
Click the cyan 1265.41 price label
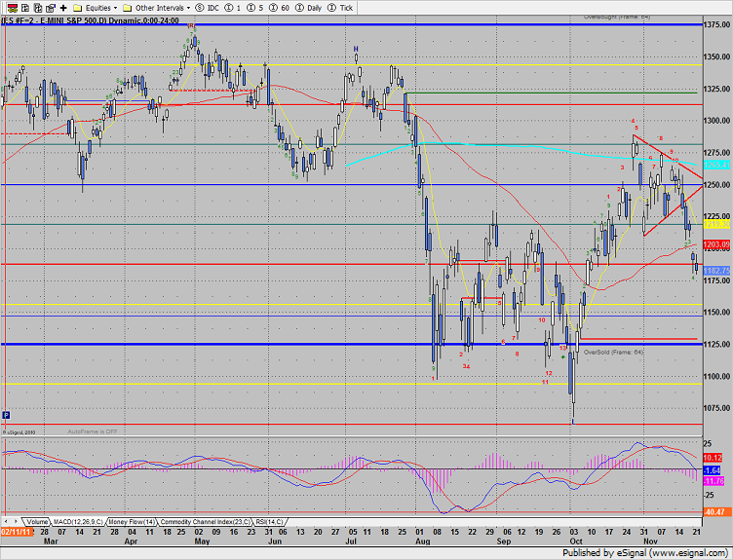[x=716, y=165]
